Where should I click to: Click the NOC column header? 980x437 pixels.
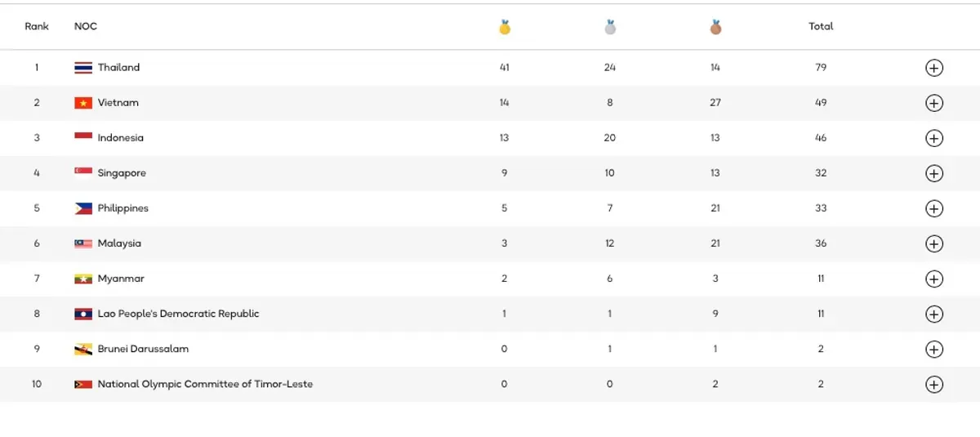pyautogui.click(x=86, y=26)
